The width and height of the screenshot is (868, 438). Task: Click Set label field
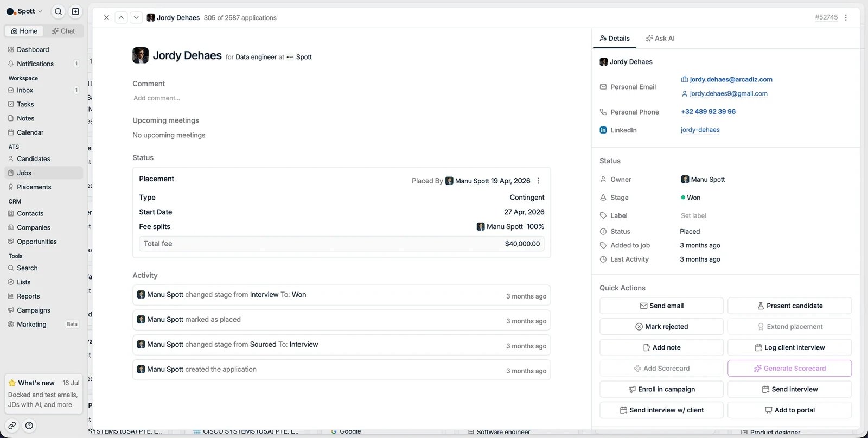point(693,216)
